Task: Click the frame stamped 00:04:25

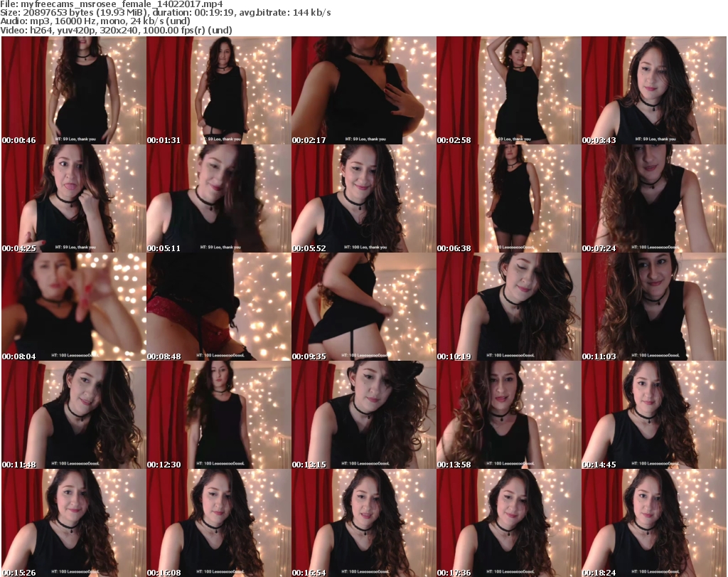Action: (74, 198)
